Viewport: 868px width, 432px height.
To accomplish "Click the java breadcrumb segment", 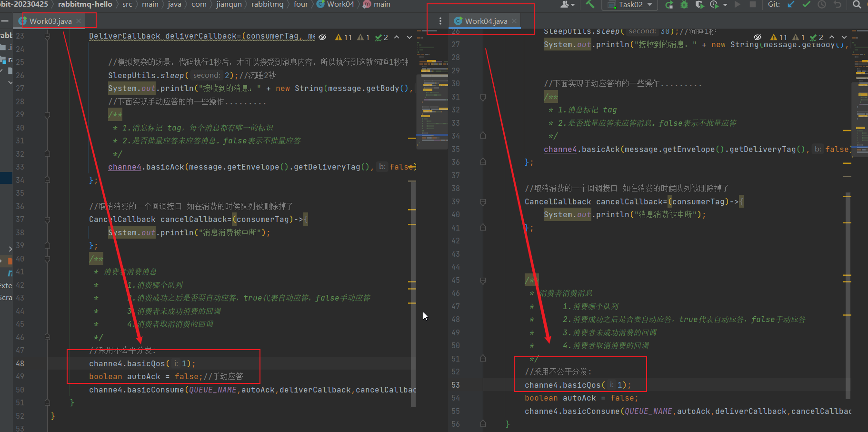I will (x=175, y=4).
